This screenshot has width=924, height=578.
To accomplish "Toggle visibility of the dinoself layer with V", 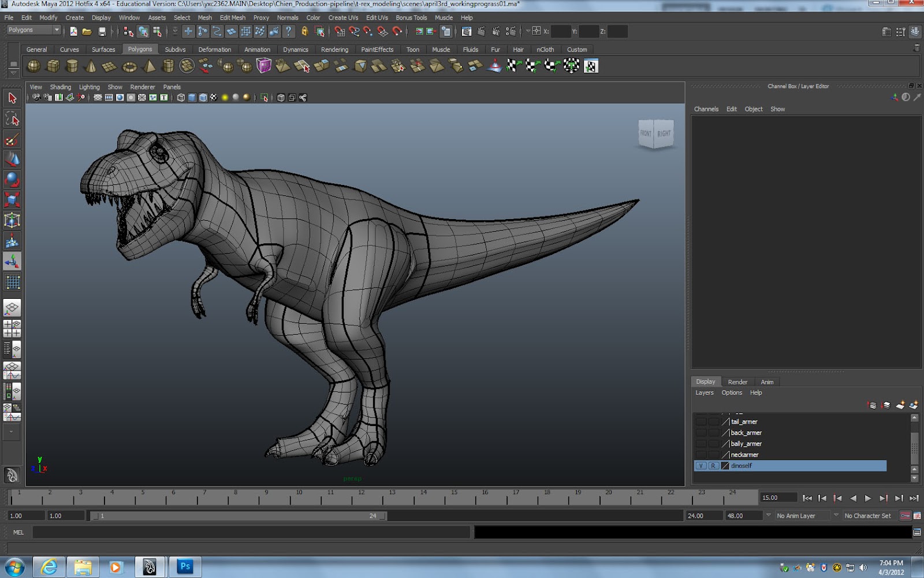I will (702, 465).
